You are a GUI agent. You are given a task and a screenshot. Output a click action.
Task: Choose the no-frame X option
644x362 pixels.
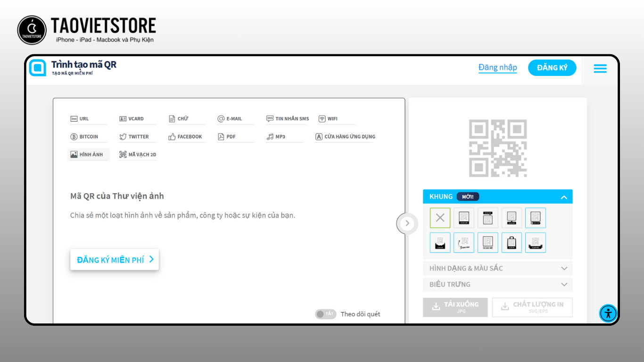tap(440, 218)
